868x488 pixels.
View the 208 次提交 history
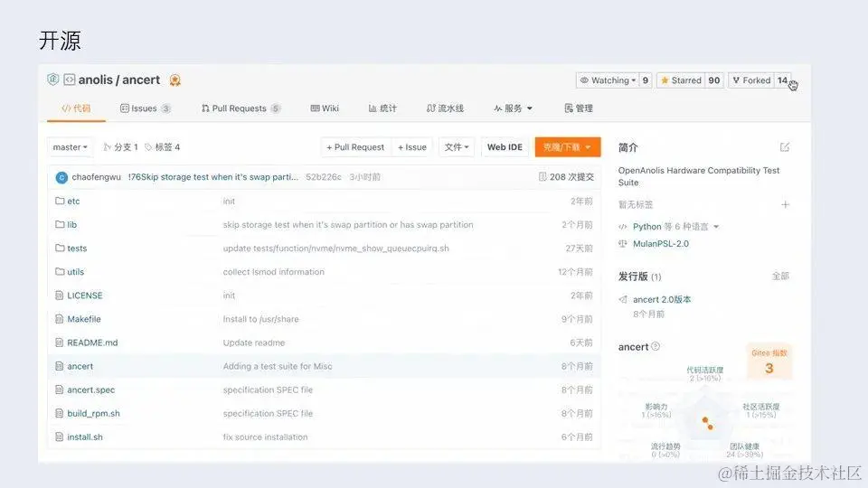click(x=566, y=177)
